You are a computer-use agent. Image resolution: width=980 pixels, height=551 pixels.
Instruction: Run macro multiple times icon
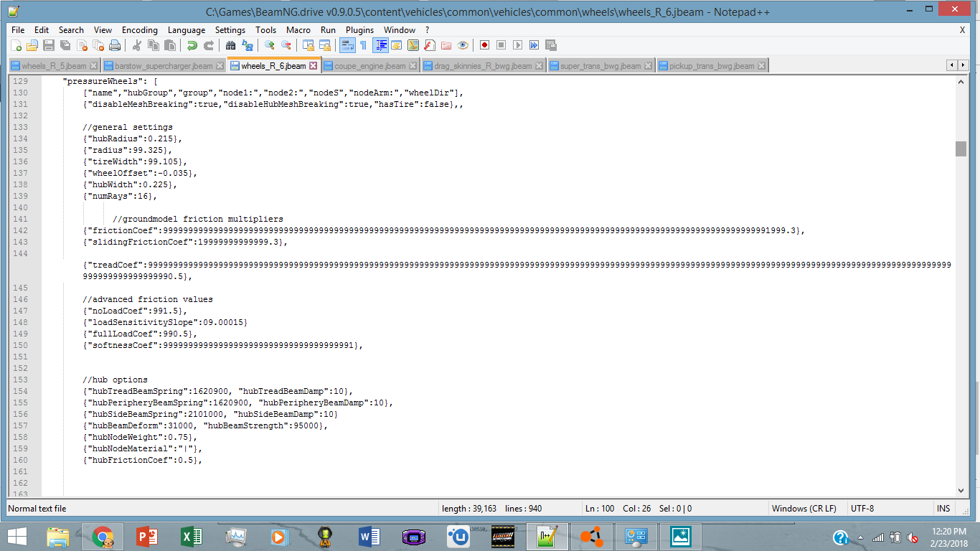tap(534, 45)
